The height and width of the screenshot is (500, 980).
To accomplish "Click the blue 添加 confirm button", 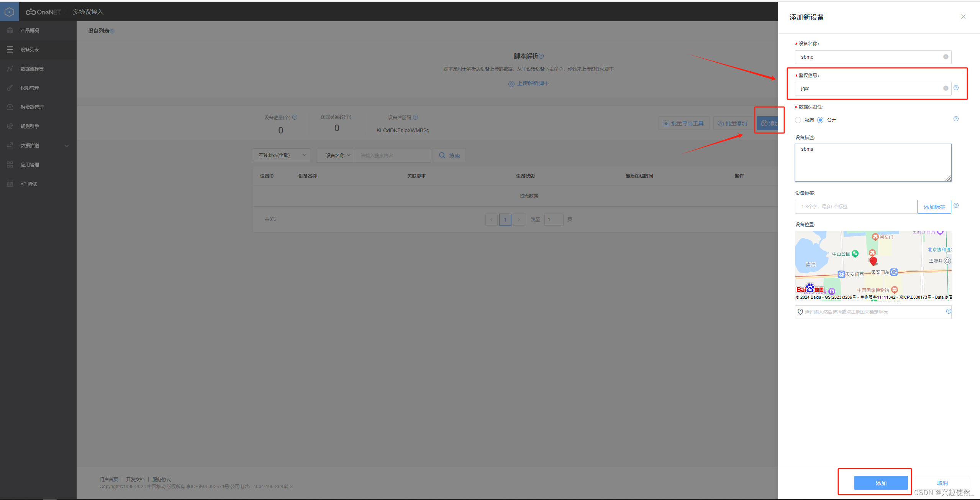I will (x=881, y=483).
